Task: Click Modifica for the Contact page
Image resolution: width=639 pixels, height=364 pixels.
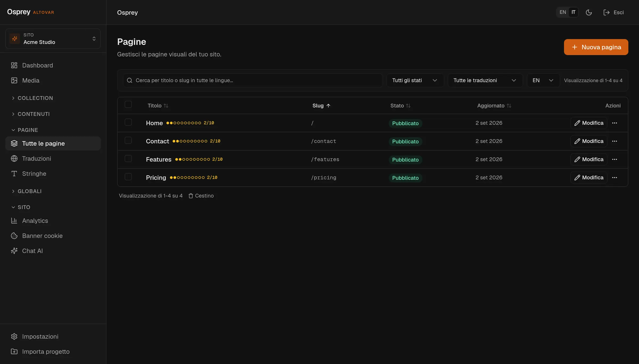Action: click(x=589, y=141)
